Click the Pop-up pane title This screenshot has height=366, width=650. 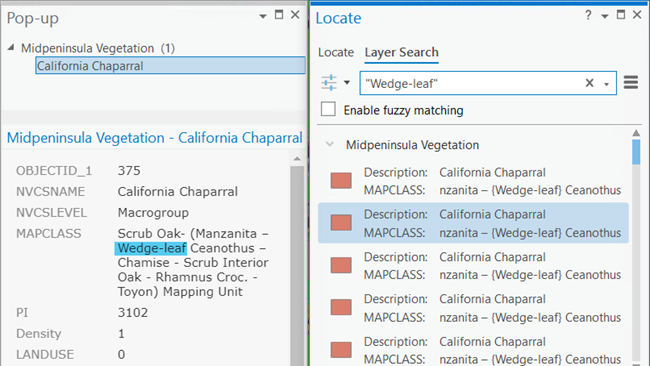(x=33, y=19)
